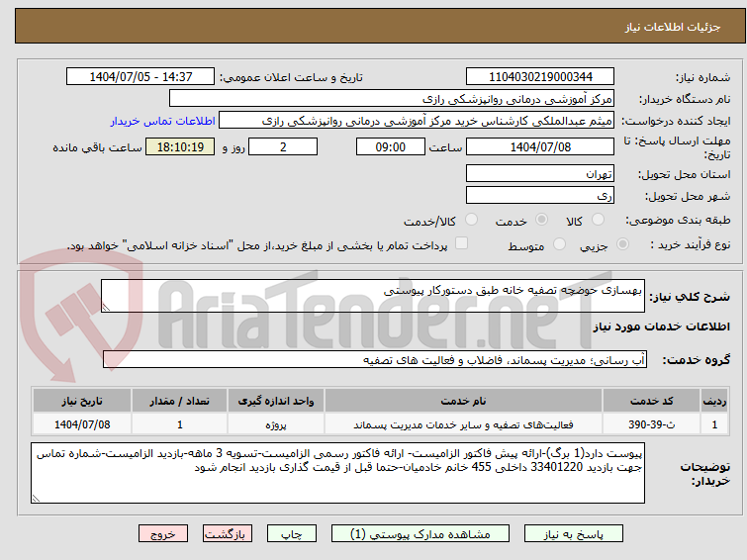Open اطلاعات تماس خریدار link
This screenshot has width=747, height=560.
click(x=163, y=121)
